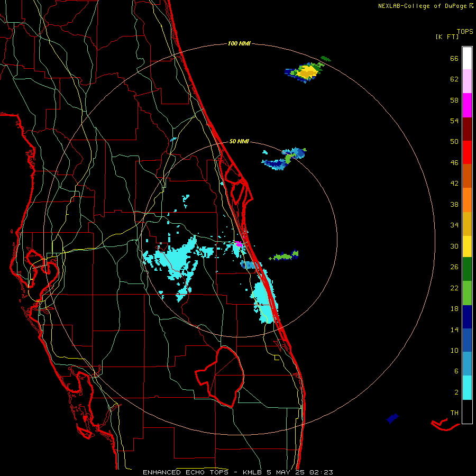Click the '62' scale label

[x=454, y=79]
